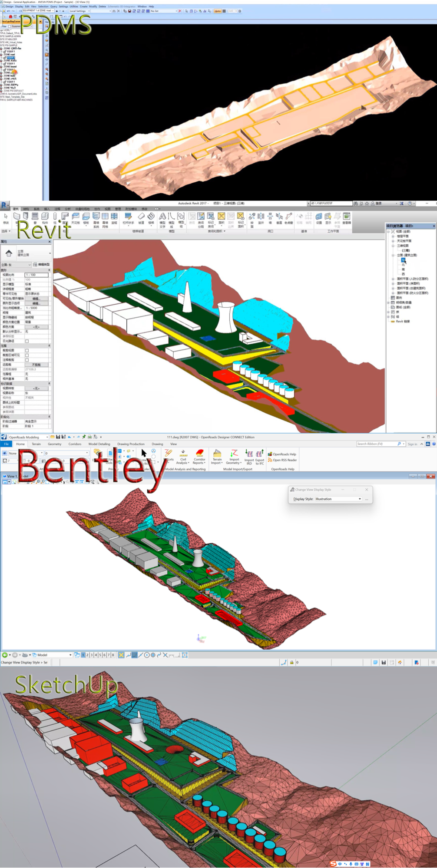437x868 pixels.
Task: Select the 幕墙系统 curtain system tool
Action: [96, 220]
